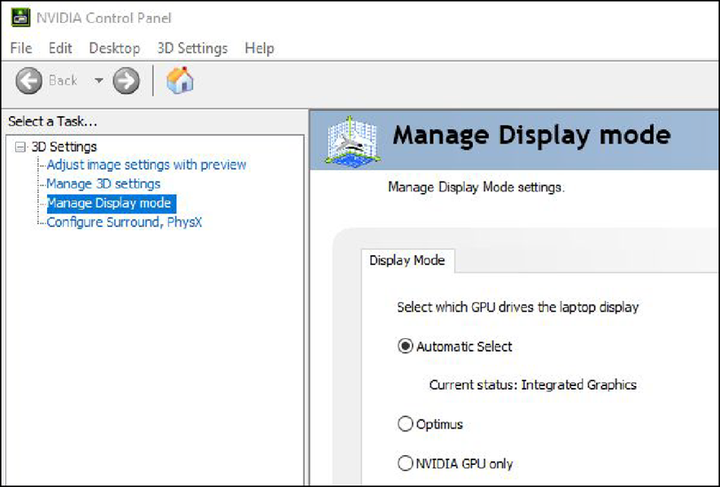Open the Desktop menu

click(x=114, y=48)
